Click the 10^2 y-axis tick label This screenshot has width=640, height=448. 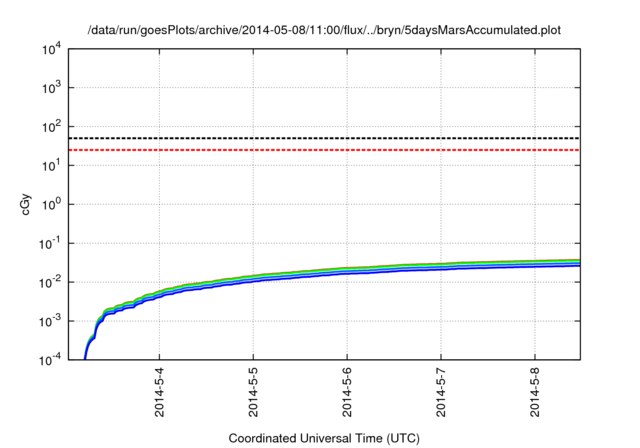tap(51, 126)
